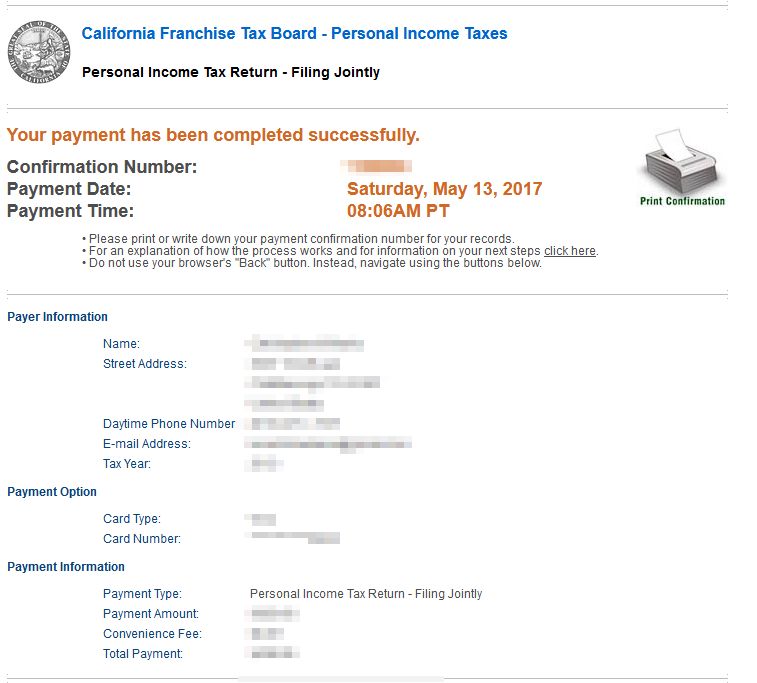Click the Daytime Phone Number label
The width and height of the screenshot is (757, 683).
[x=169, y=424]
